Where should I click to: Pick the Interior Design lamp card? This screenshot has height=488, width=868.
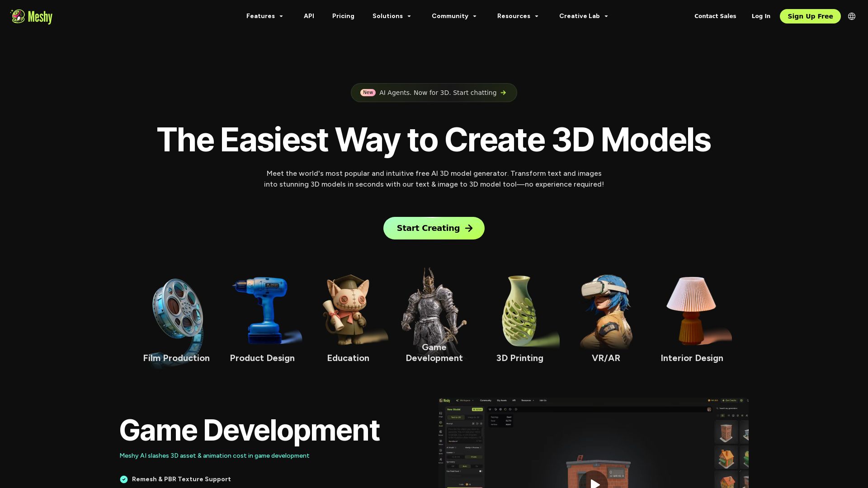[692, 320]
